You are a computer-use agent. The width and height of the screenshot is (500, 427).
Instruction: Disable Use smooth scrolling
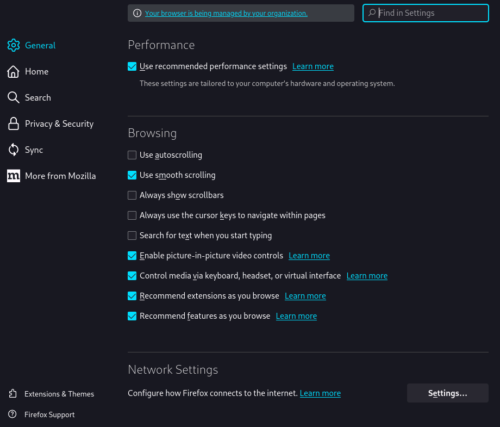[x=132, y=175]
